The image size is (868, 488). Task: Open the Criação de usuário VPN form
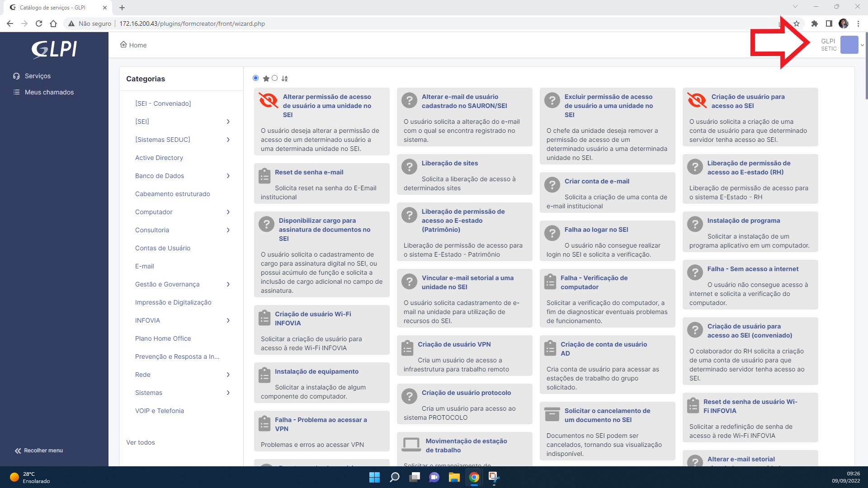coord(455,344)
